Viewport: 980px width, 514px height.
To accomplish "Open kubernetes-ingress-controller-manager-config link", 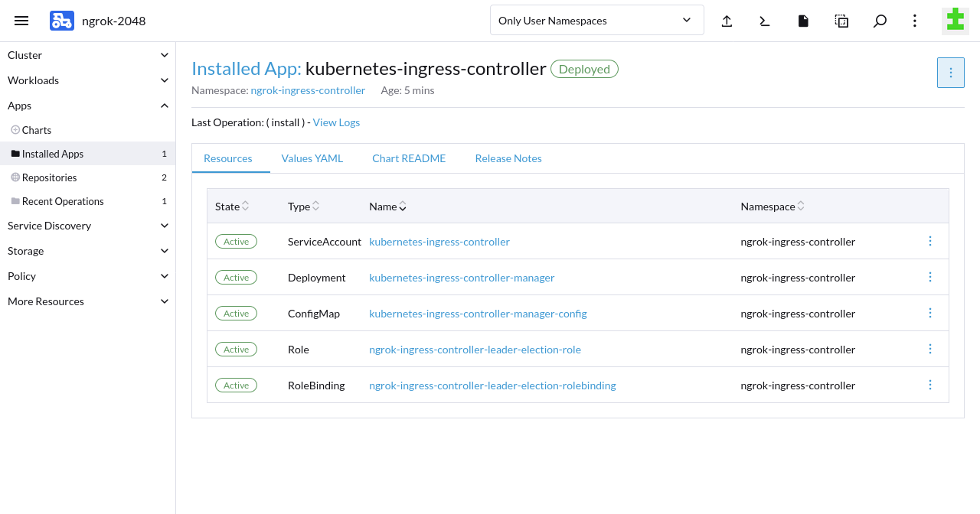I will pos(478,314).
